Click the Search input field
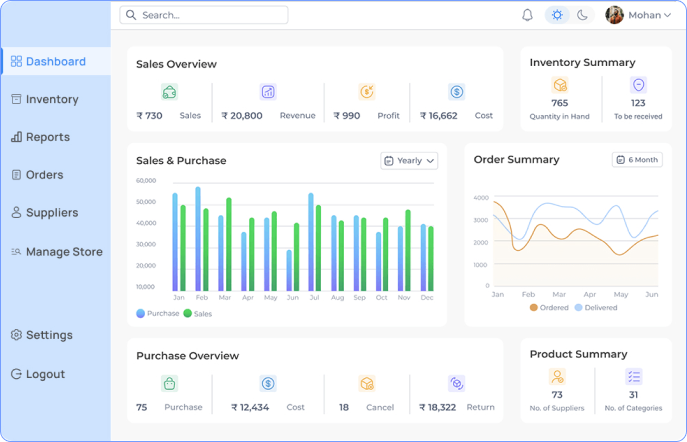The image size is (687, 442). 205,15
